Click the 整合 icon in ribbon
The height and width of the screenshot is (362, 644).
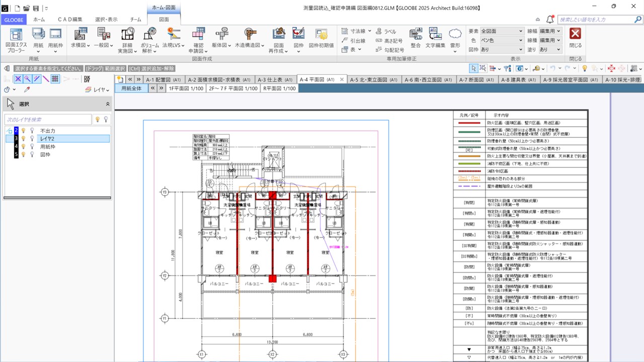click(x=416, y=38)
